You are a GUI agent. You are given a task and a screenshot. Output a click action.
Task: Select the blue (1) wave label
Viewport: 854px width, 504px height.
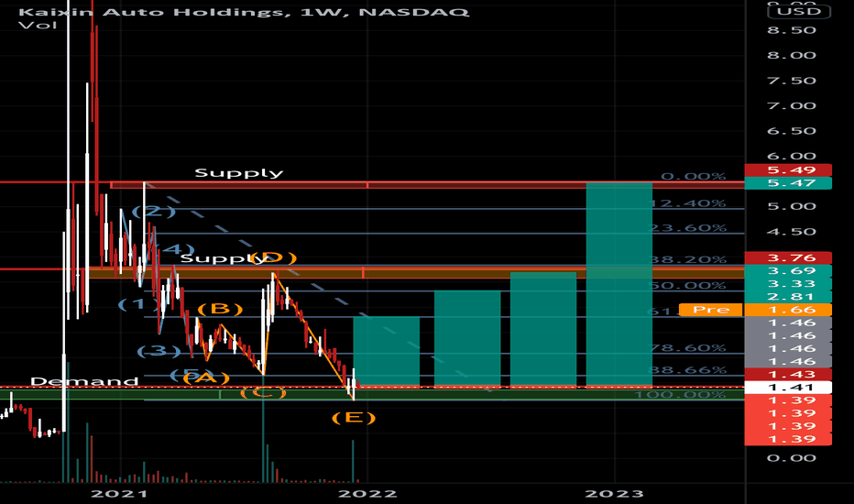click(x=137, y=304)
